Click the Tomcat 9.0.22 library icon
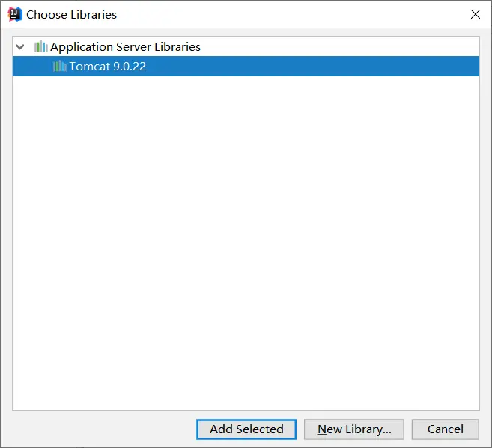492x448 pixels. point(60,66)
